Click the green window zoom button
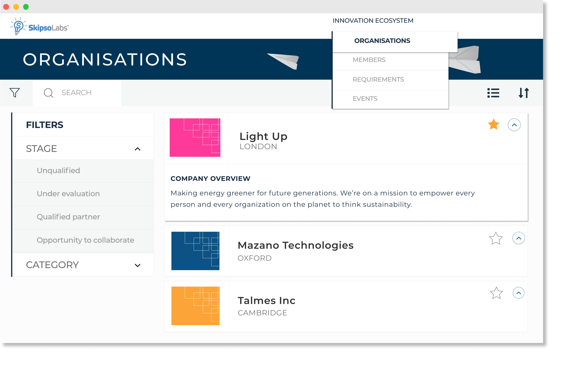The height and width of the screenshot is (392, 569). 26,7
